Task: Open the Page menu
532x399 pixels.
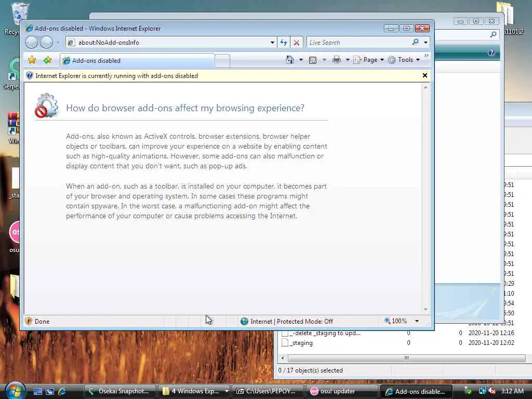Action: click(x=369, y=60)
